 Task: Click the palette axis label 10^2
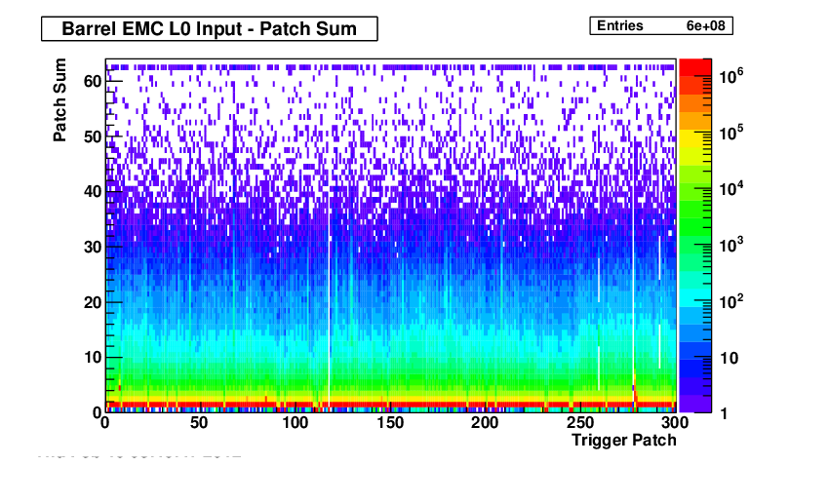pyautogui.click(x=730, y=301)
